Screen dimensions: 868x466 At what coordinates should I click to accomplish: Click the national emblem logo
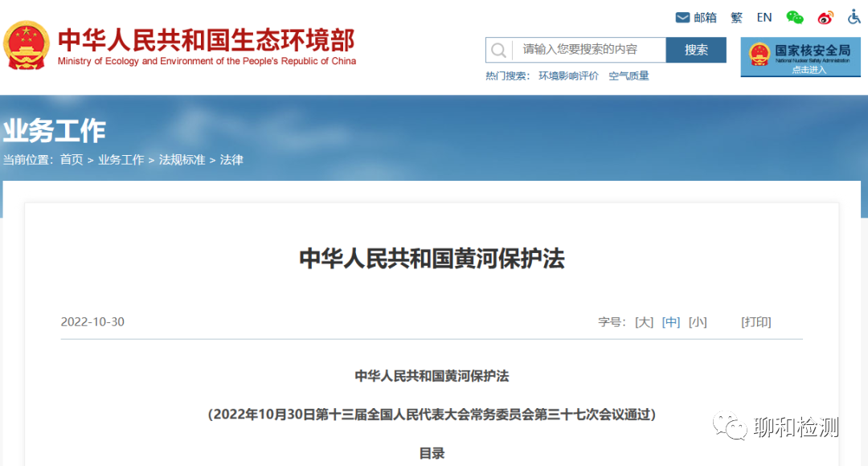point(27,46)
